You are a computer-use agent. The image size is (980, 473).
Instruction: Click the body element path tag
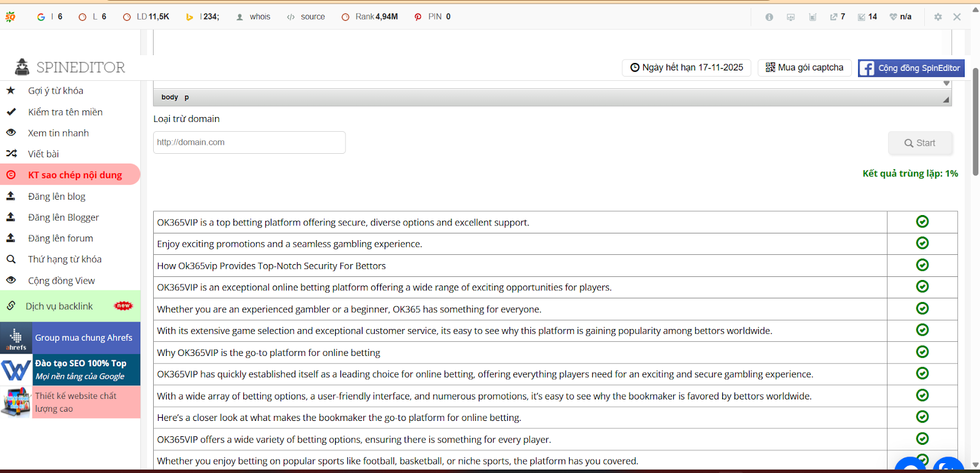tap(170, 97)
